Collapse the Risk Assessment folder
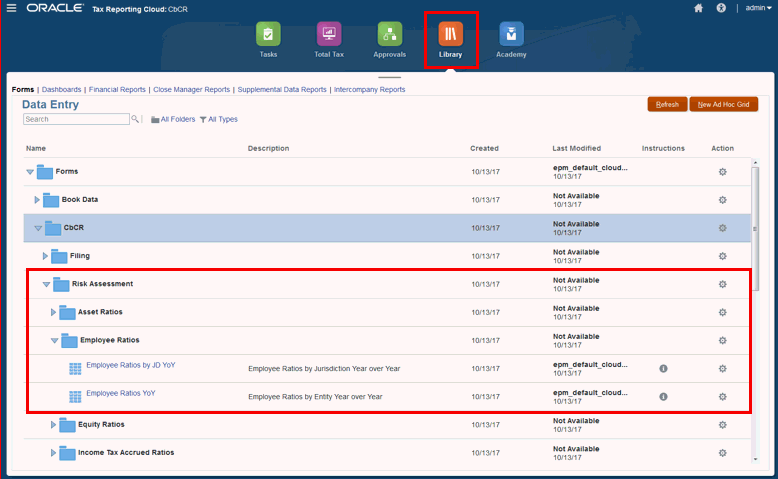 coord(46,284)
